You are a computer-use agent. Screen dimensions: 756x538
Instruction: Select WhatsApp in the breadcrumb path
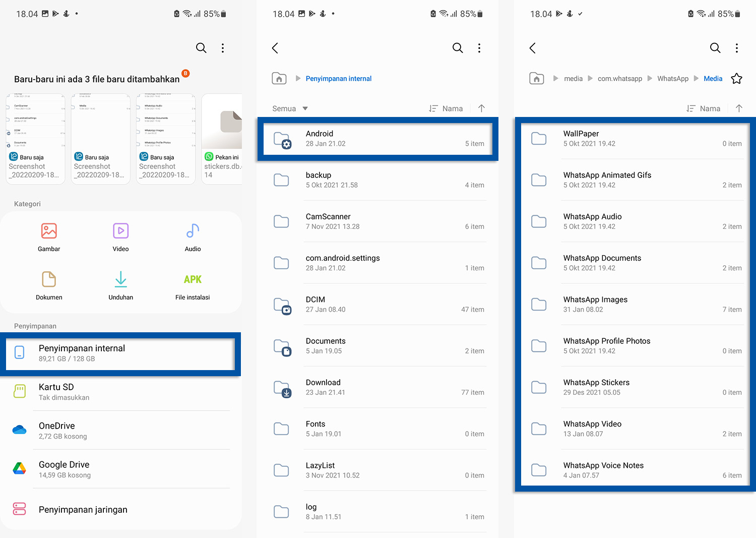pos(673,78)
